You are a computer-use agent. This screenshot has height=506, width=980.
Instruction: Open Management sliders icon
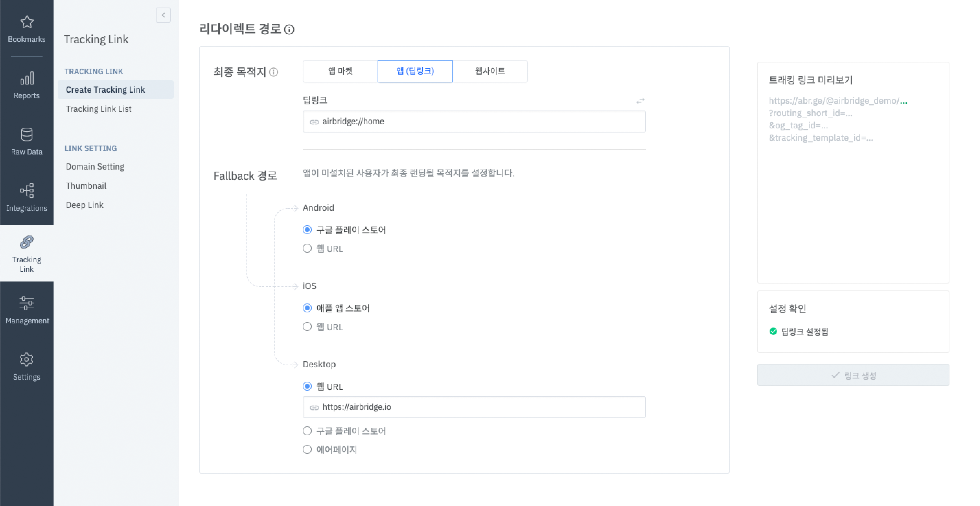point(27,303)
